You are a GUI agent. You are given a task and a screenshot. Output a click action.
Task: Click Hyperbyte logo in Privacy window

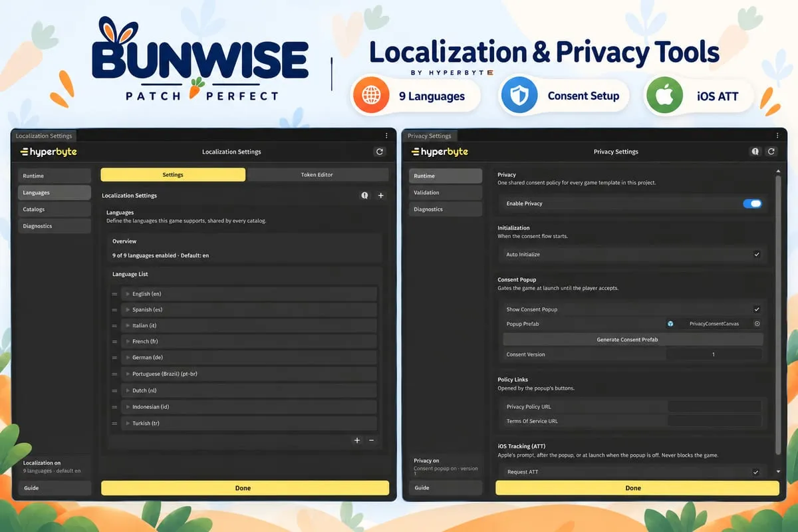[x=440, y=152]
